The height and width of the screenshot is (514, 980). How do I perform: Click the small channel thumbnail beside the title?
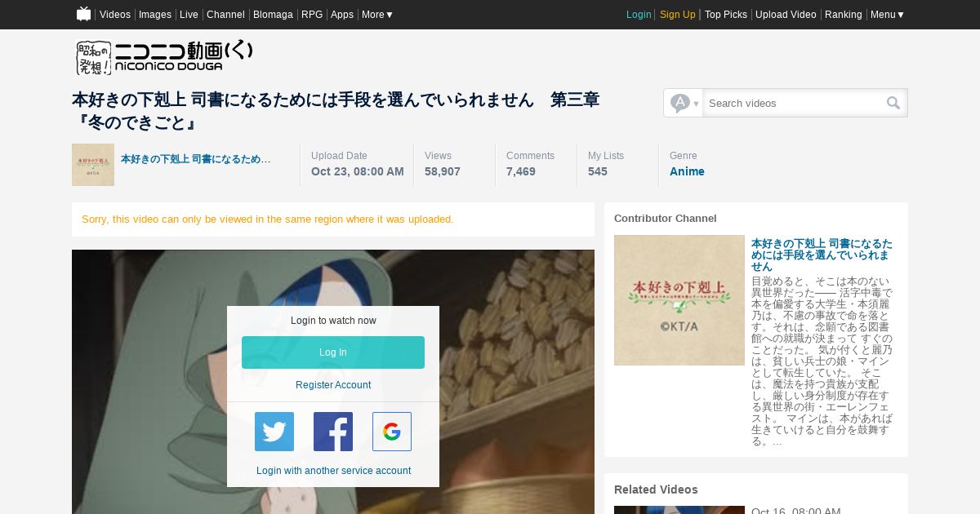(93, 165)
